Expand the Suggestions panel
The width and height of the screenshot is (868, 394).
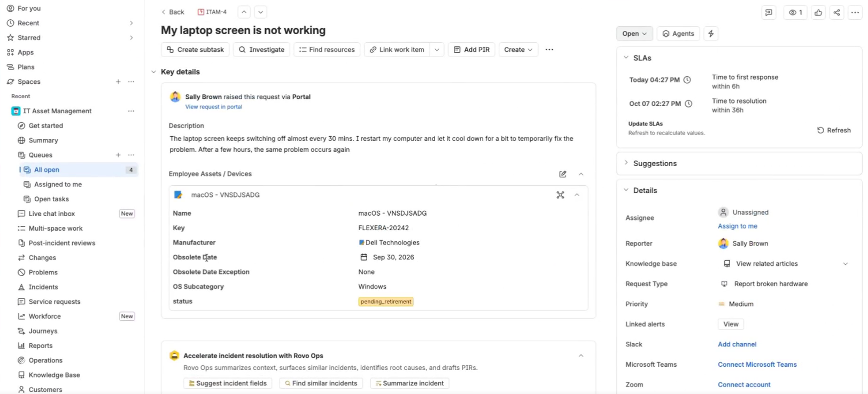click(626, 163)
